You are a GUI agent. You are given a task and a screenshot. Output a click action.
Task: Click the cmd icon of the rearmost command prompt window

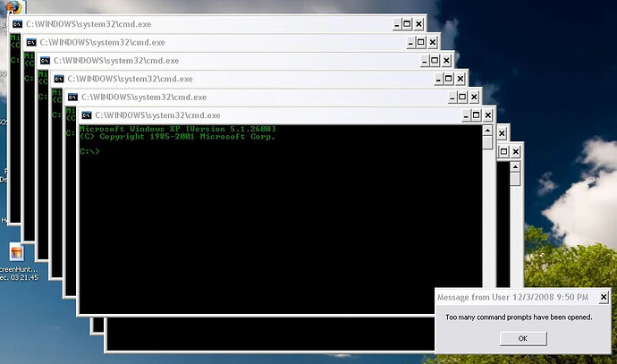tap(17, 24)
